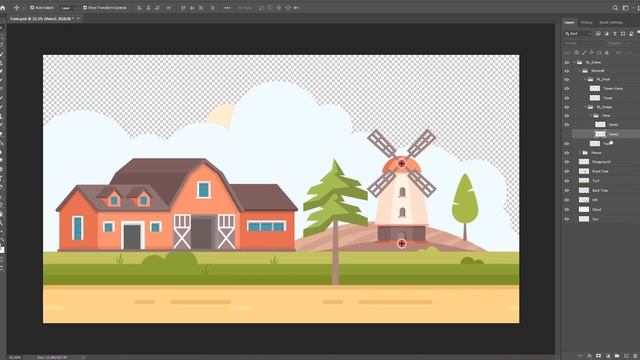The width and height of the screenshot is (640, 360).
Task: Open the Auto-Select Layer dropdown
Action: pos(69,8)
